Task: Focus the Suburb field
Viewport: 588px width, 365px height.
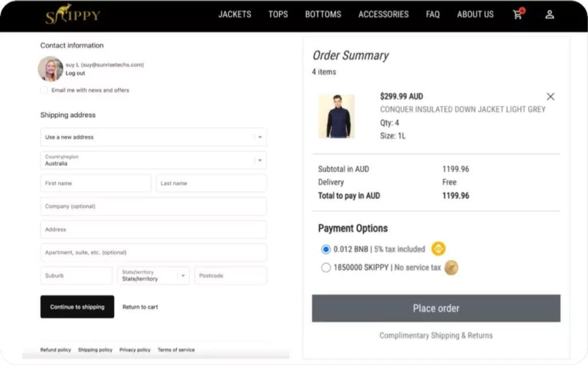Action: 76,276
